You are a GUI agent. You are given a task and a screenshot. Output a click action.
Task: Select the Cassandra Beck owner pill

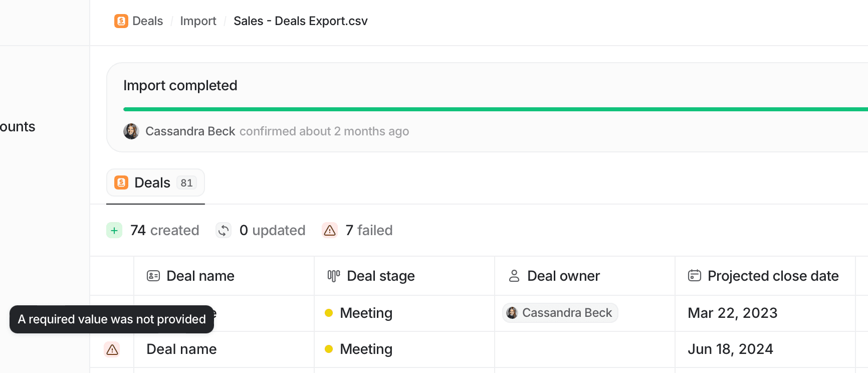pyautogui.click(x=560, y=312)
